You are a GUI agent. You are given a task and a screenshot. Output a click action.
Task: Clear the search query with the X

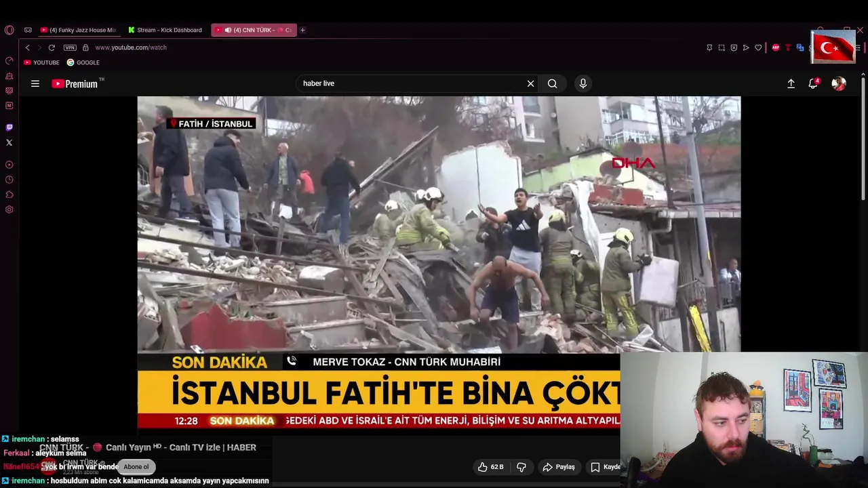pos(530,83)
